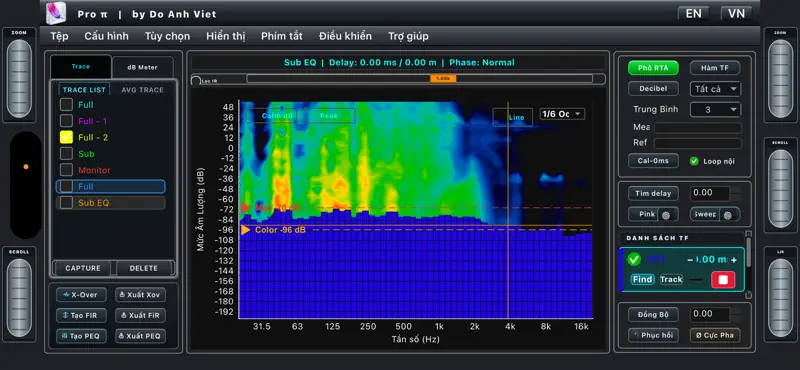Viewport: 800px width, 370px height.
Task: Switch language to EN
Action: pos(693,14)
